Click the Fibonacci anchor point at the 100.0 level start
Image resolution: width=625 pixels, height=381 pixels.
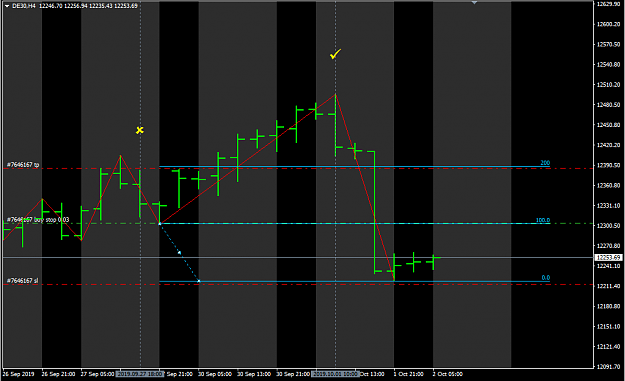point(160,224)
